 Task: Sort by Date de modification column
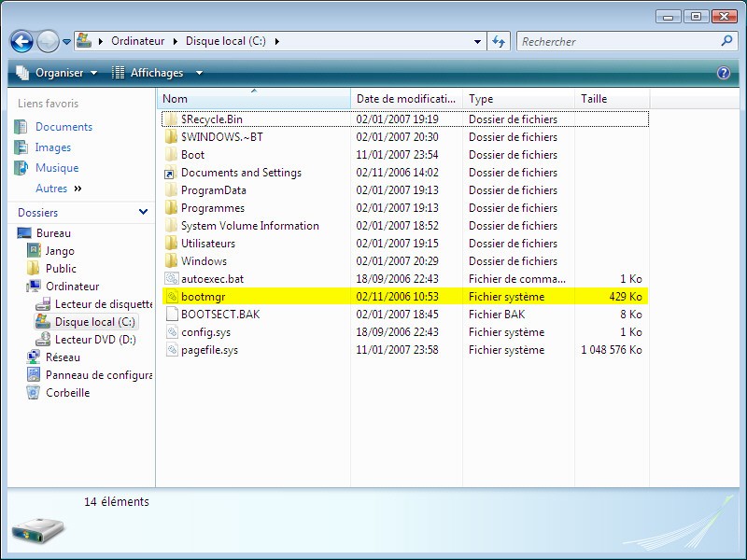coord(406,99)
